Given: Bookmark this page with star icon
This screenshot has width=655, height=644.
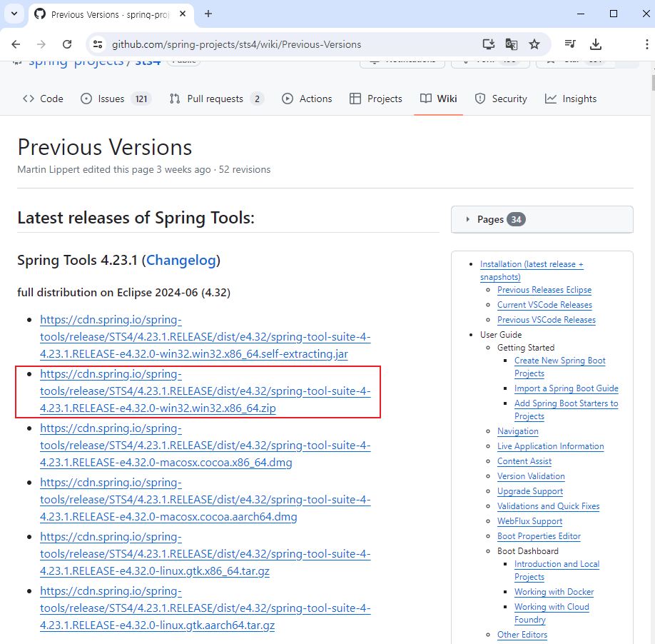Looking at the screenshot, I should click(x=534, y=44).
